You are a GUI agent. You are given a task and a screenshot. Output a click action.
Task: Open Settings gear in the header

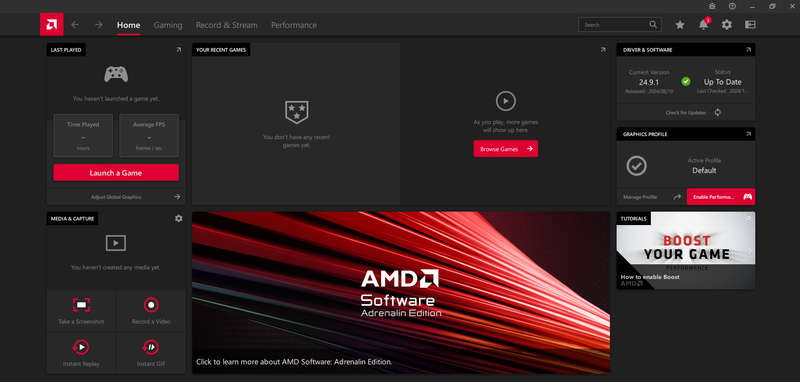[727, 24]
